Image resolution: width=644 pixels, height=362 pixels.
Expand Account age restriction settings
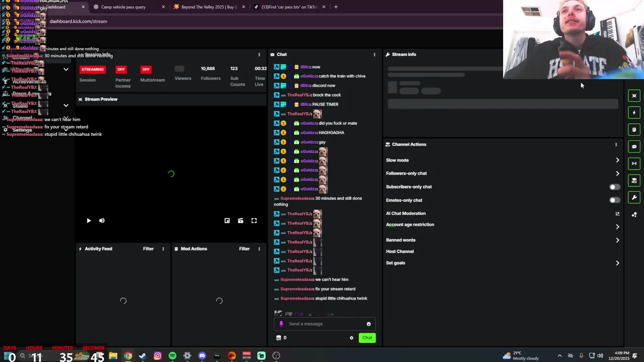click(x=617, y=227)
